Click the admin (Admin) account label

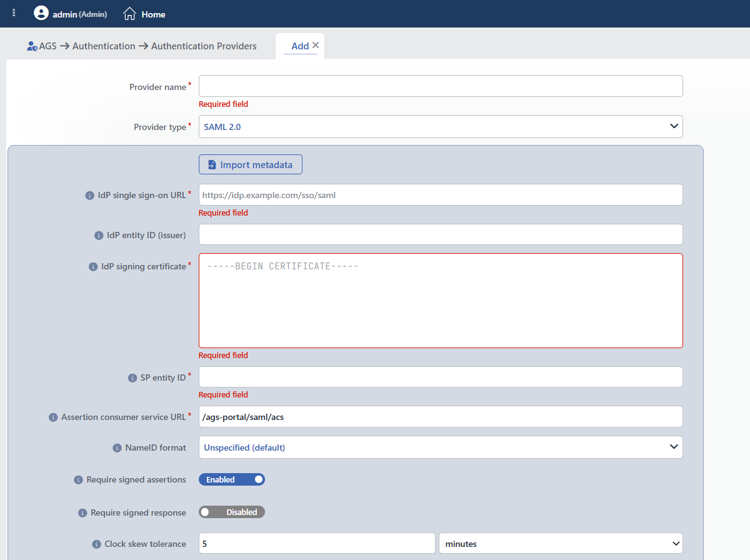[79, 14]
